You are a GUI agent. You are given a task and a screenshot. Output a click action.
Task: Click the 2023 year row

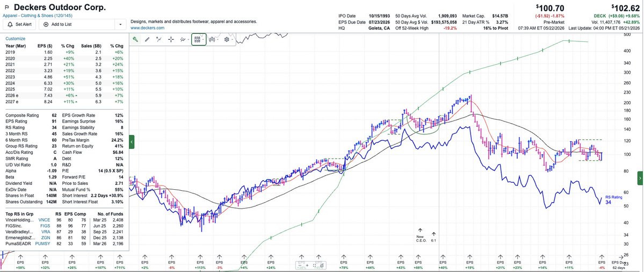(x=64, y=77)
